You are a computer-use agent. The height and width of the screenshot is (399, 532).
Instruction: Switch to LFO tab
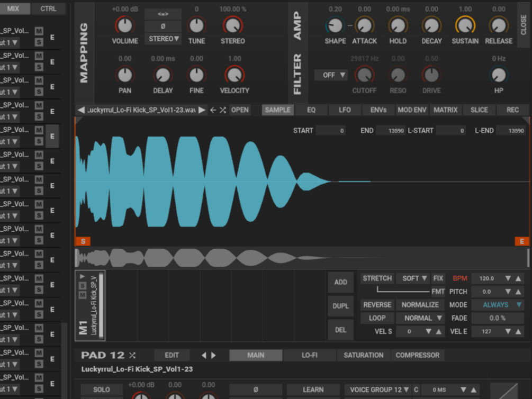click(x=345, y=110)
